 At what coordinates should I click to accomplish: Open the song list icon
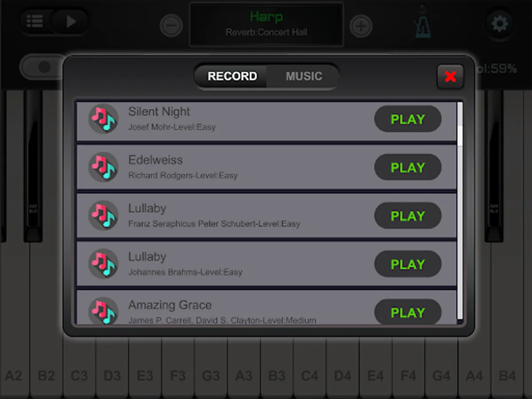pos(35,21)
